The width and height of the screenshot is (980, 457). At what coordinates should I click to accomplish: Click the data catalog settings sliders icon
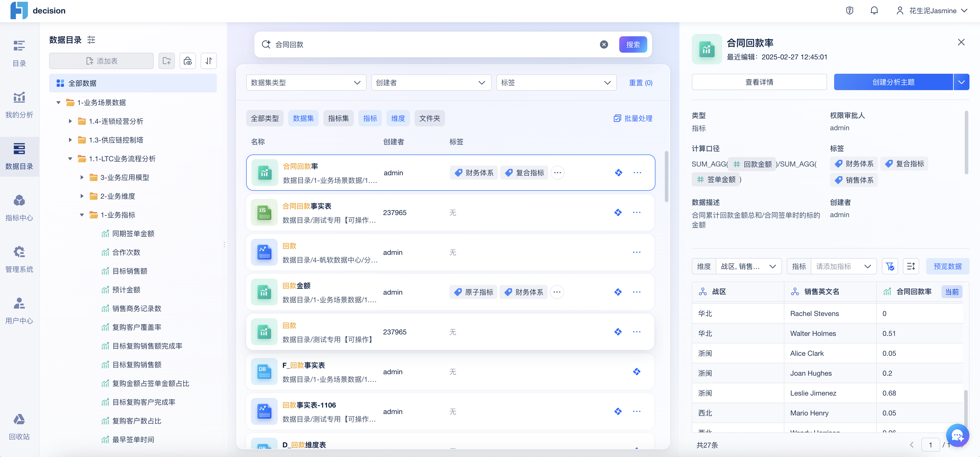pos(91,39)
